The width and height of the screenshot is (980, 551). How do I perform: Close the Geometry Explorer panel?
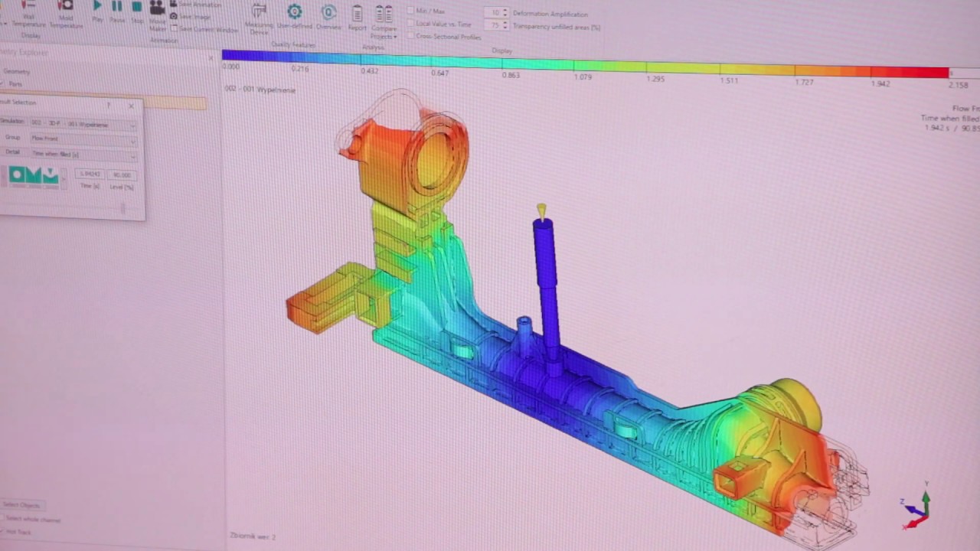coord(211,57)
